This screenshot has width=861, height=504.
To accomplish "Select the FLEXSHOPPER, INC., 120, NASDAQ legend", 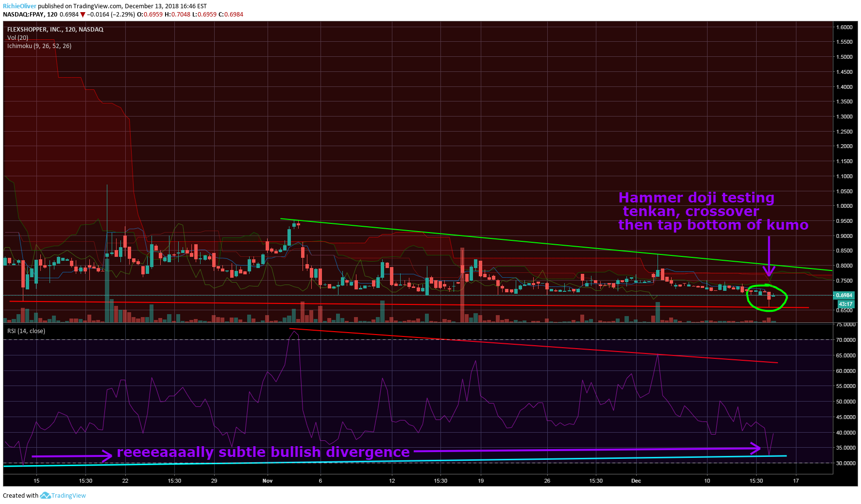I will pyautogui.click(x=55, y=30).
